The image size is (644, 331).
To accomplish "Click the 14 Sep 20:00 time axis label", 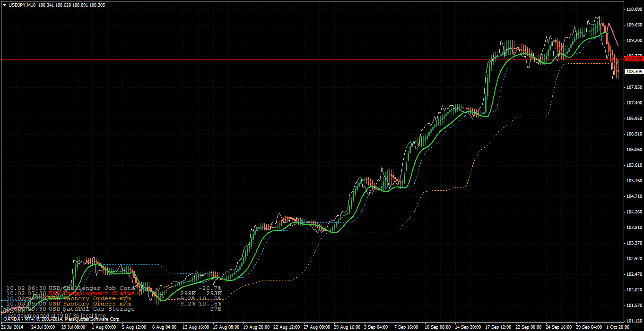I will [468, 327].
